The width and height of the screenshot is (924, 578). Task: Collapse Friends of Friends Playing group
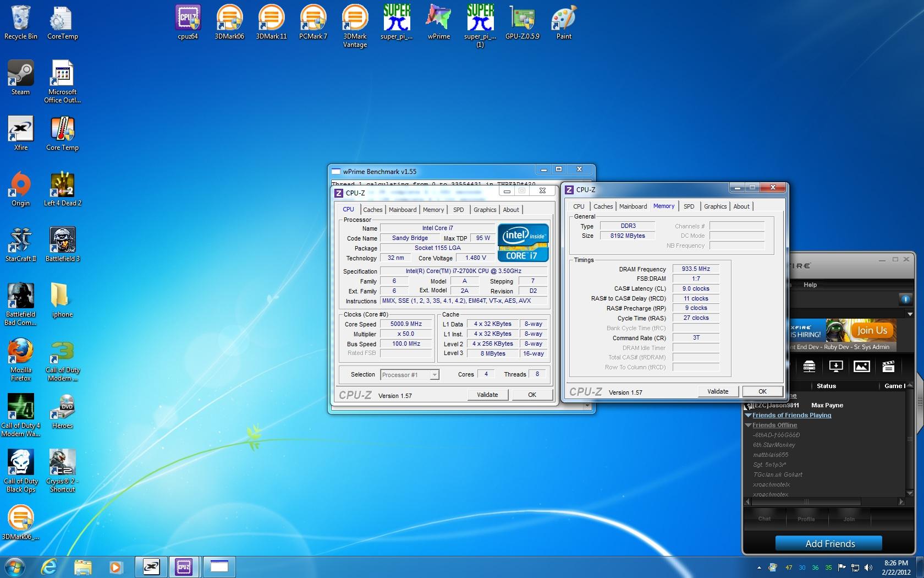pyautogui.click(x=749, y=416)
